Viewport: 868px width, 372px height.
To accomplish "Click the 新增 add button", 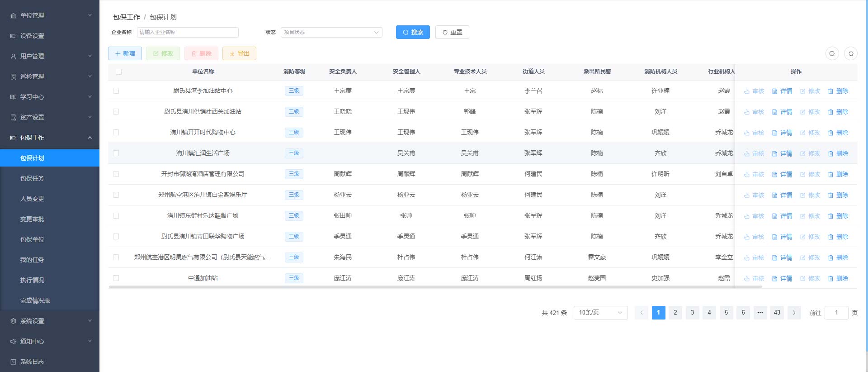I will [x=125, y=53].
